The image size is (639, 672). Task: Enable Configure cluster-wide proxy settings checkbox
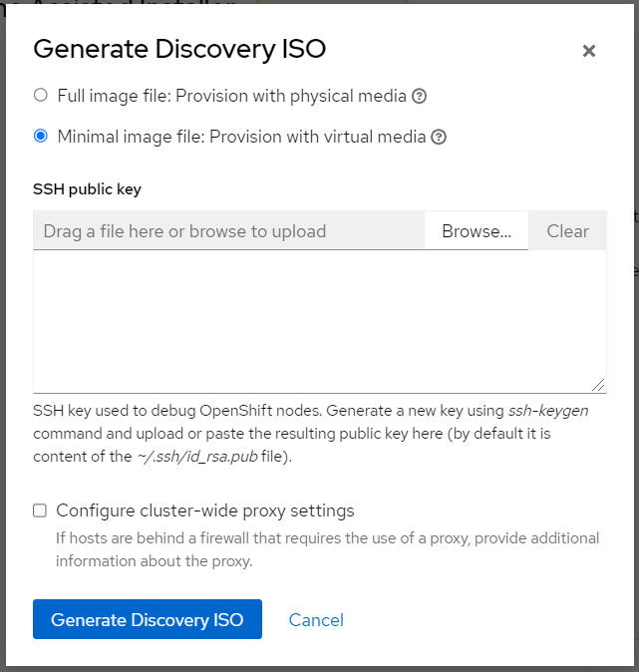click(40, 510)
